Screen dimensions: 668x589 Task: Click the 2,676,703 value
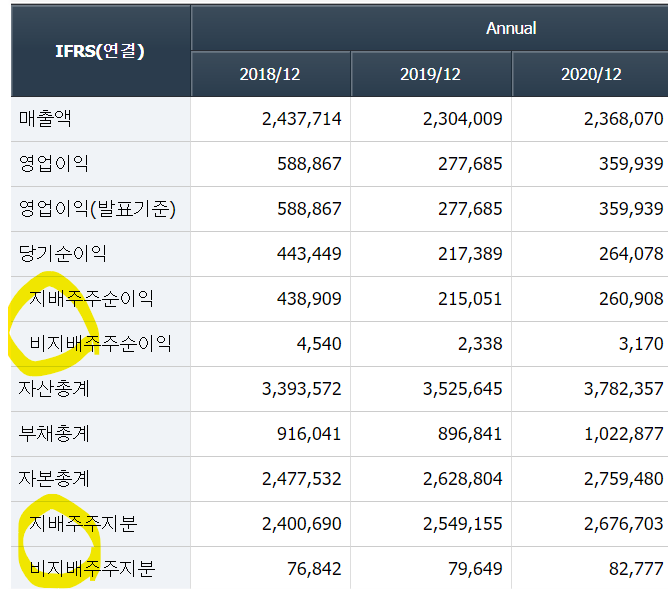(x=624, y=524)
